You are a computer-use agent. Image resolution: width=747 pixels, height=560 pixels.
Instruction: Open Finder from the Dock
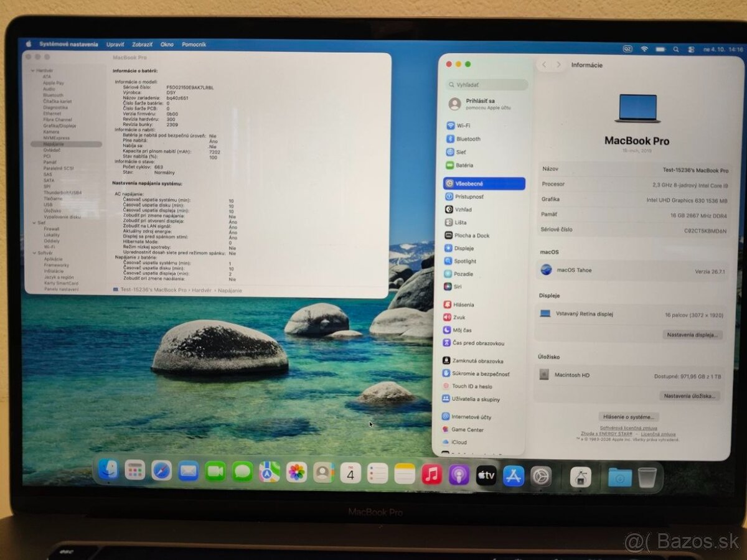[108, 469]
